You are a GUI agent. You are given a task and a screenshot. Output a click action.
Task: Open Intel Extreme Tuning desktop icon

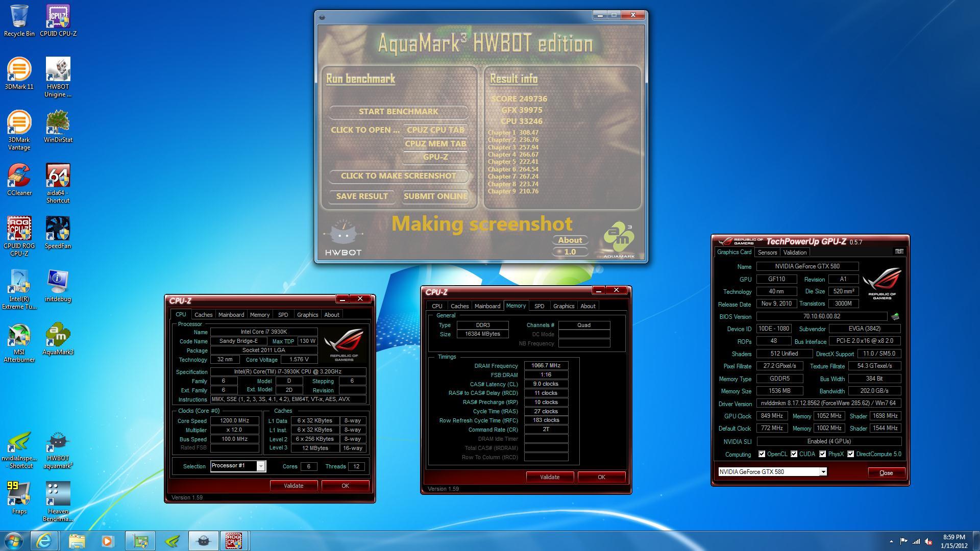[19, 289]
